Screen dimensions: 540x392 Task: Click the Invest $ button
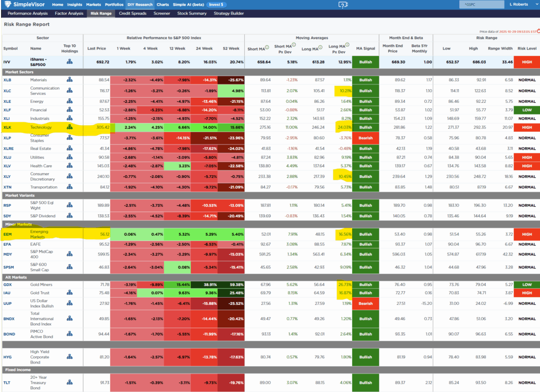[x=216, y=5]
